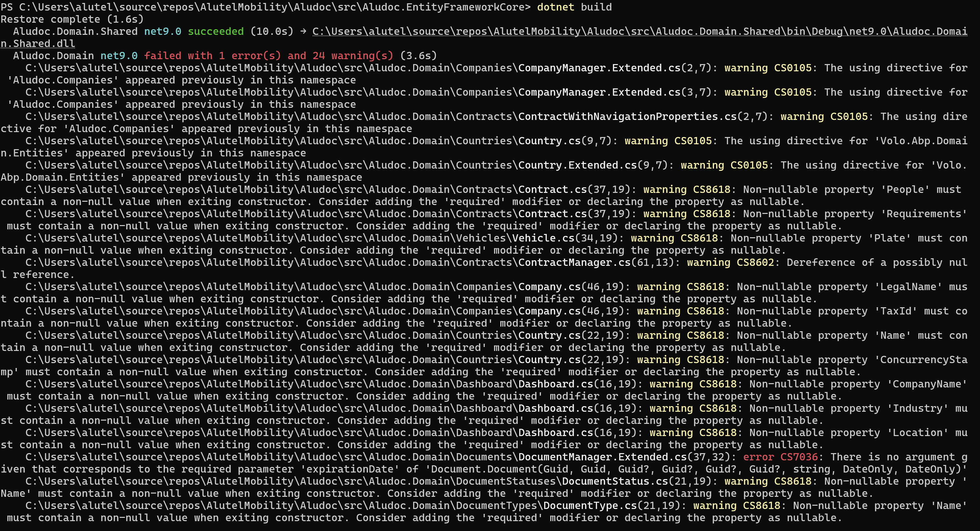Click Contract.cs reference for the 'People' warning
This screenshot has width=980, height=531.
[552, 190]
